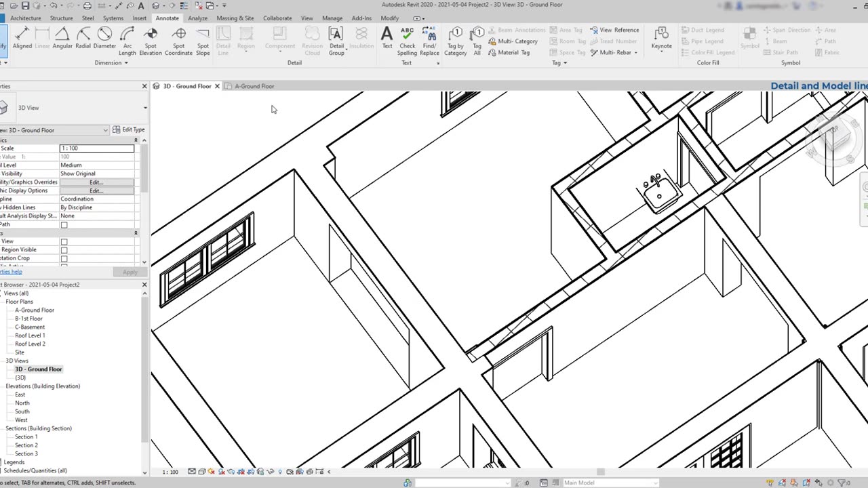Open the default 3D view house icon
This screenshot has height=488, width=868.
[x=157, y=5]
